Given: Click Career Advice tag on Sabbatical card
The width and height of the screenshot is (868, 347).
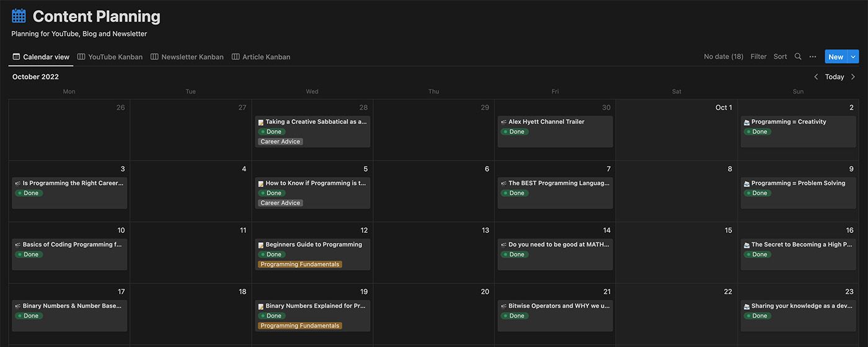Looking at the screenshot, I should [x=280, y=141].
